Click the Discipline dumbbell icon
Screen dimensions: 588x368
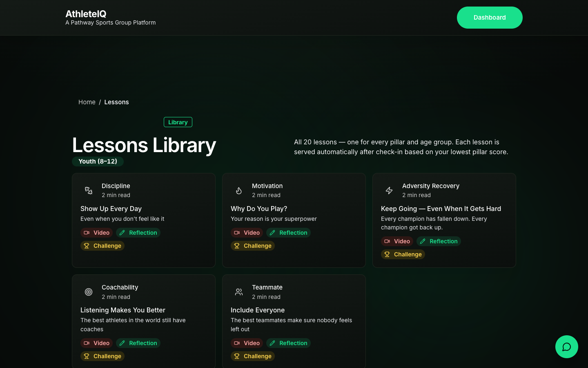[89, 191]
